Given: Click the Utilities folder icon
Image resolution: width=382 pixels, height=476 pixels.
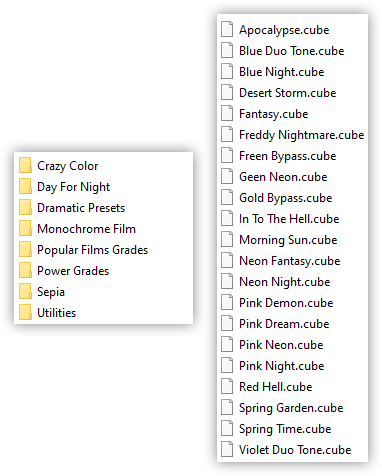Looking at the screenshot, I should (25, 313).
